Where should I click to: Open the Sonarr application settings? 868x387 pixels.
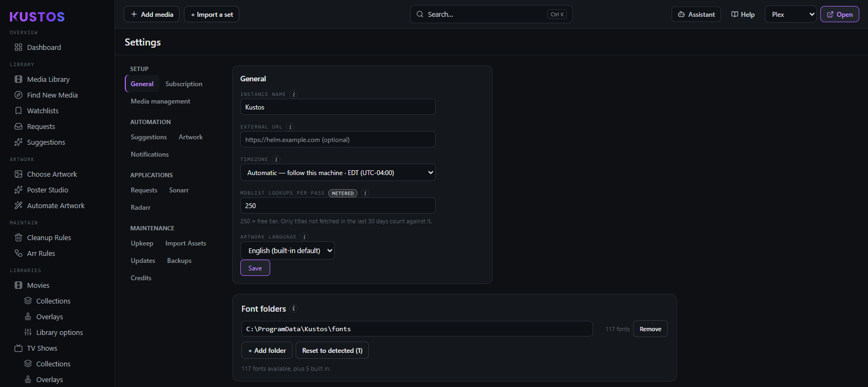pyautogui.click(x=178, y=190)
